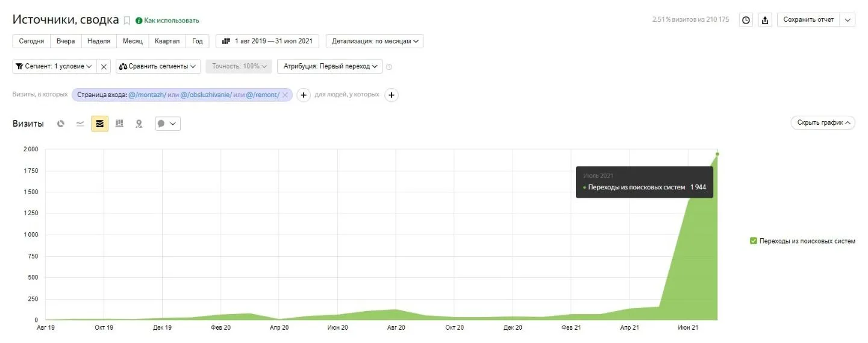The image size is (868, 343).
Task: Collapse the chart with 'Скрыть график'
Action: click(823, 122)
